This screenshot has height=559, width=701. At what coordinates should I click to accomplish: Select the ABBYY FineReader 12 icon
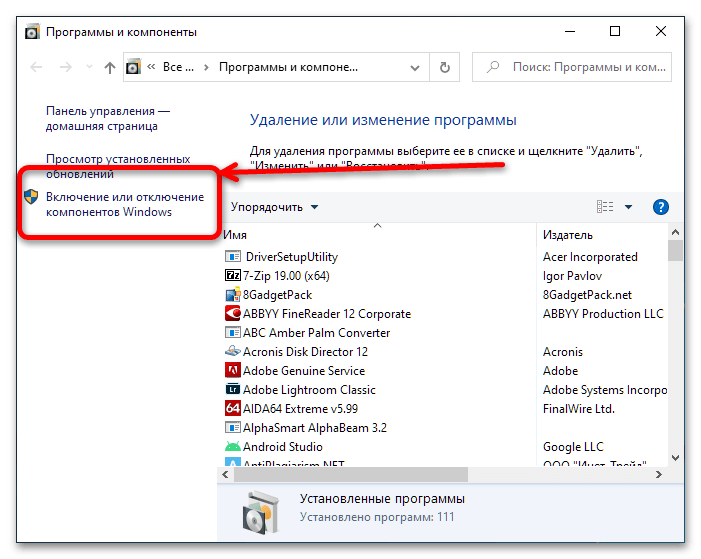pyautogui.click(x=232, y=313)
